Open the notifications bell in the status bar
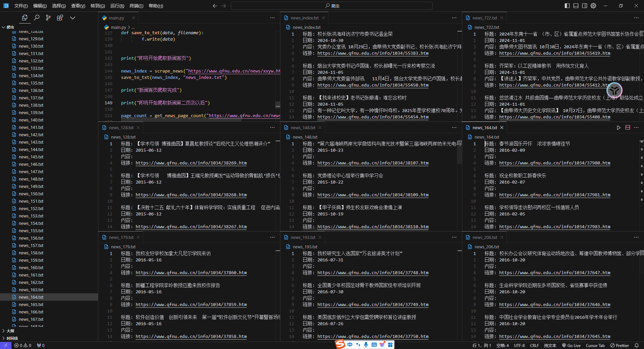The width and height of the screenshot is (644, 349). (x=637, y=345)
